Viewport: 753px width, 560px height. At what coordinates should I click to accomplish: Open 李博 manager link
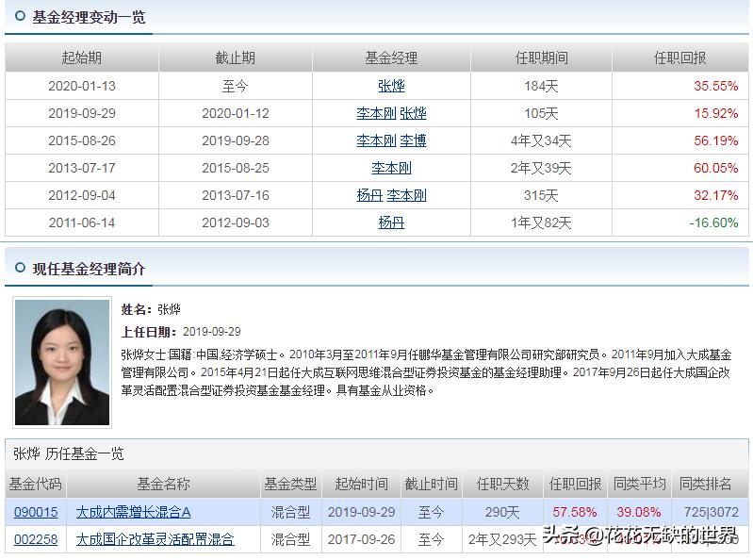(413, 140)
